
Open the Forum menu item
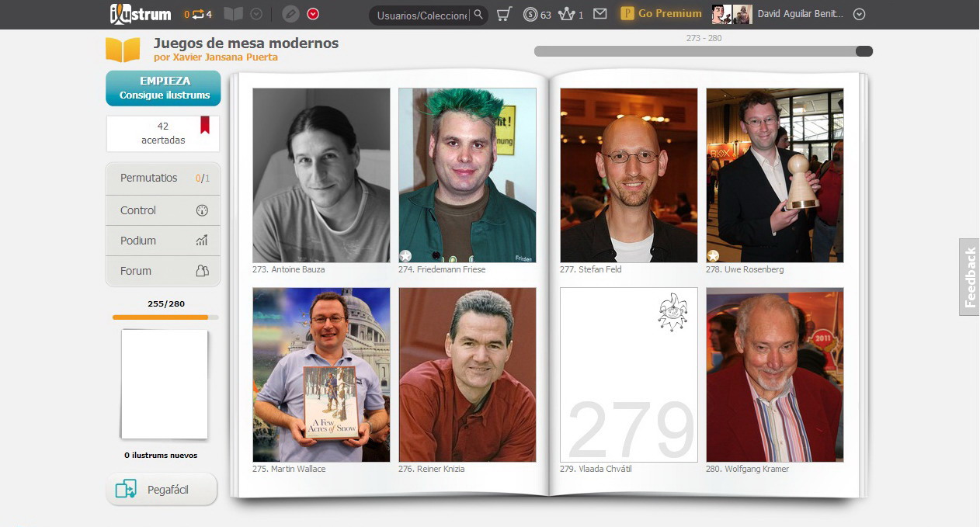click(x=163, y=271)
